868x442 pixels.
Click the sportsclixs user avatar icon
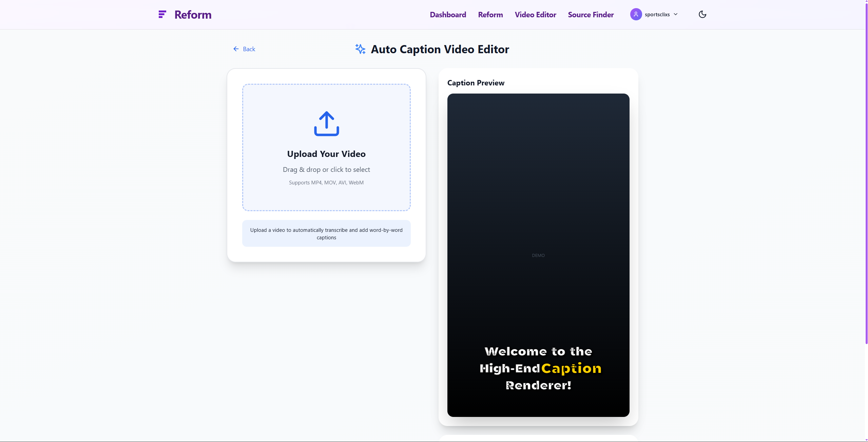click(x=636, y=14)
